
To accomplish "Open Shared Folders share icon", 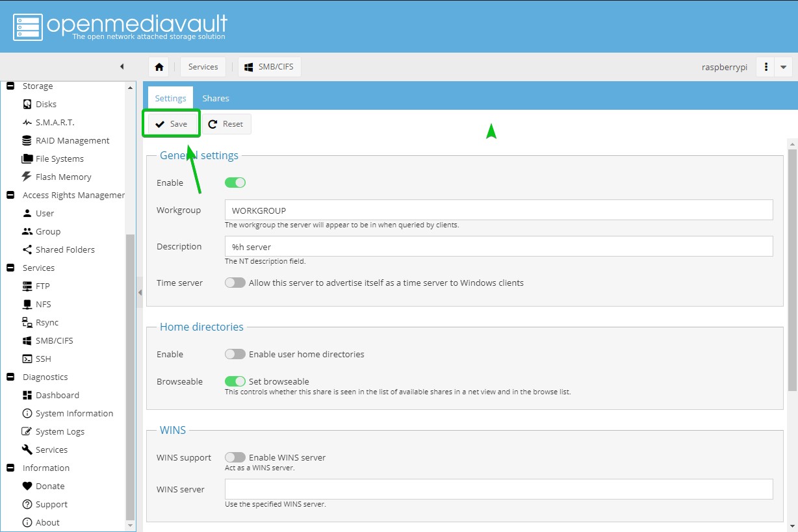I will (x=27, y=249).
